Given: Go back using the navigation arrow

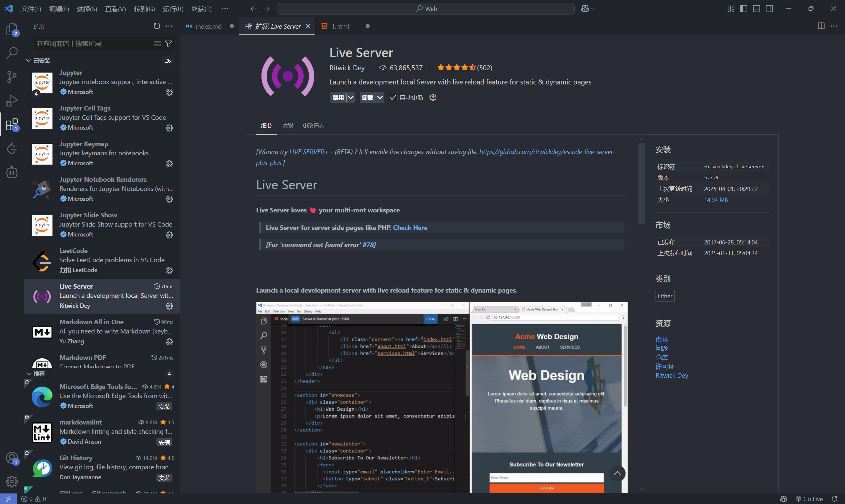Looking at the screenshot, I should coord(253,9).
